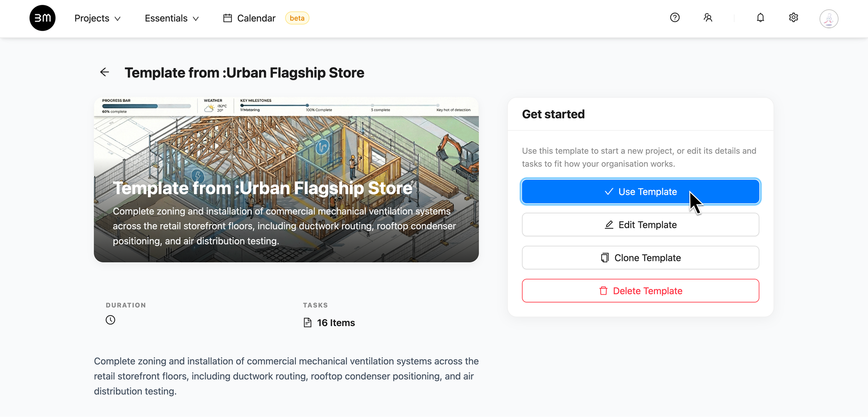
Task: Open the help question mark icon
Action: point(675,17)
